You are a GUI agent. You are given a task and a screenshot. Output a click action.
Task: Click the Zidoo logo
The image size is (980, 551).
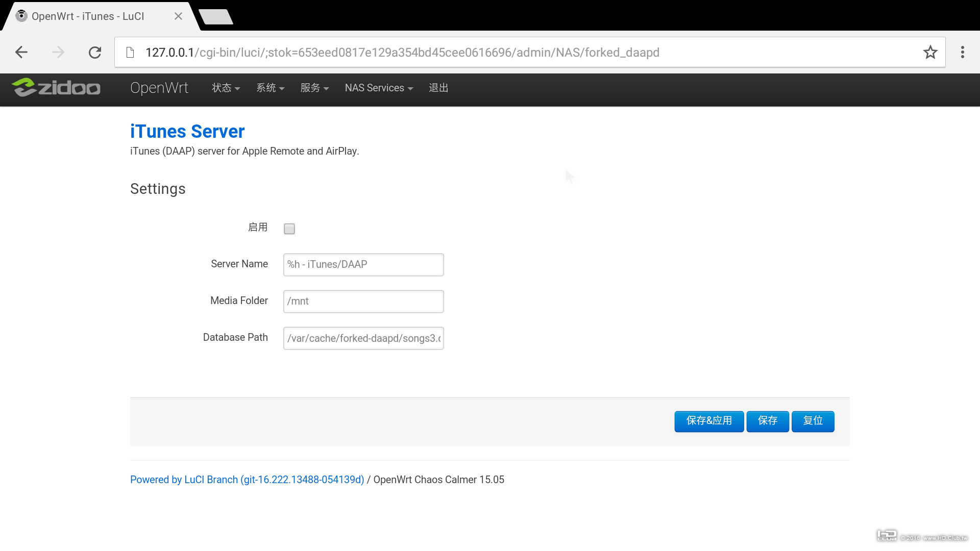[56, 88]
